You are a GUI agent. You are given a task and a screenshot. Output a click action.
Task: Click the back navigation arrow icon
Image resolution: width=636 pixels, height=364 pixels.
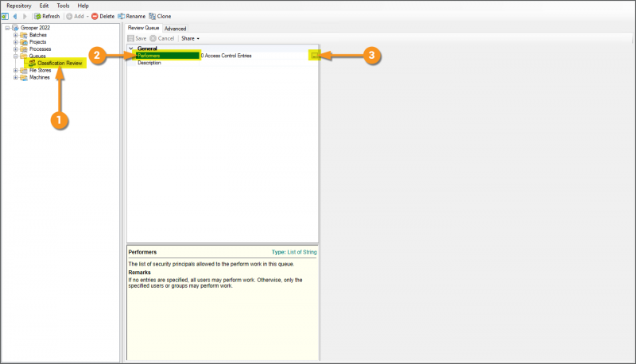(15, 16)
